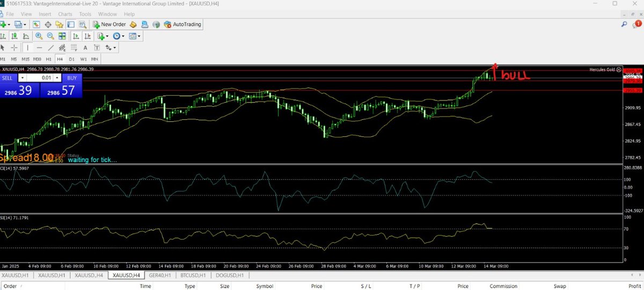Viewport: 644px width, 290px height.
Task: Select the trendline drawing tool
Action: [51, 48]
